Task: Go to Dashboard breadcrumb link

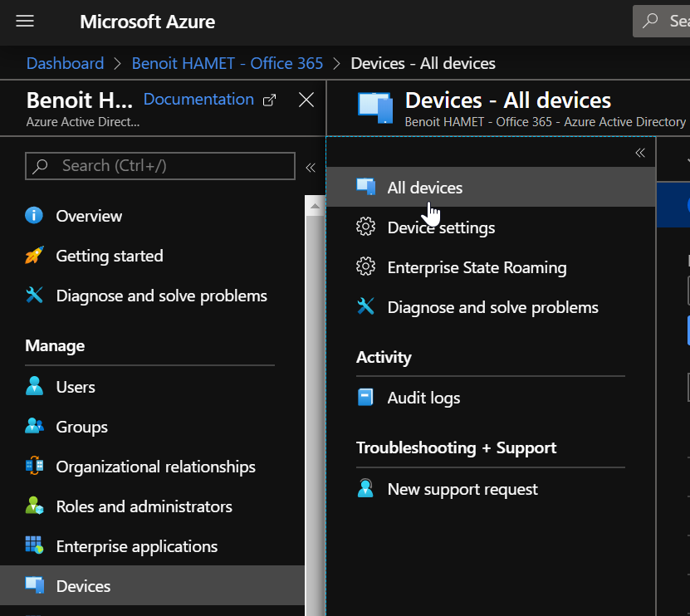Action: pos(65,63)
